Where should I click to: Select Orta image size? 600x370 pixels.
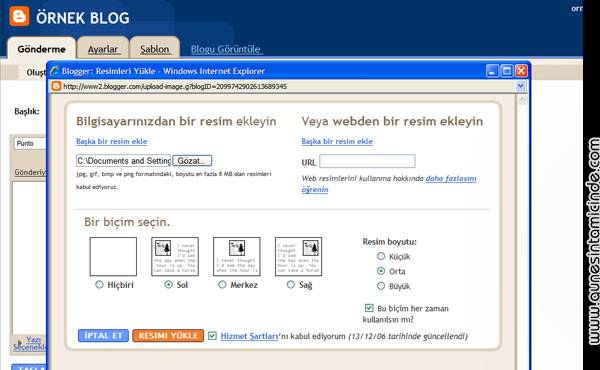click(381, 271)
